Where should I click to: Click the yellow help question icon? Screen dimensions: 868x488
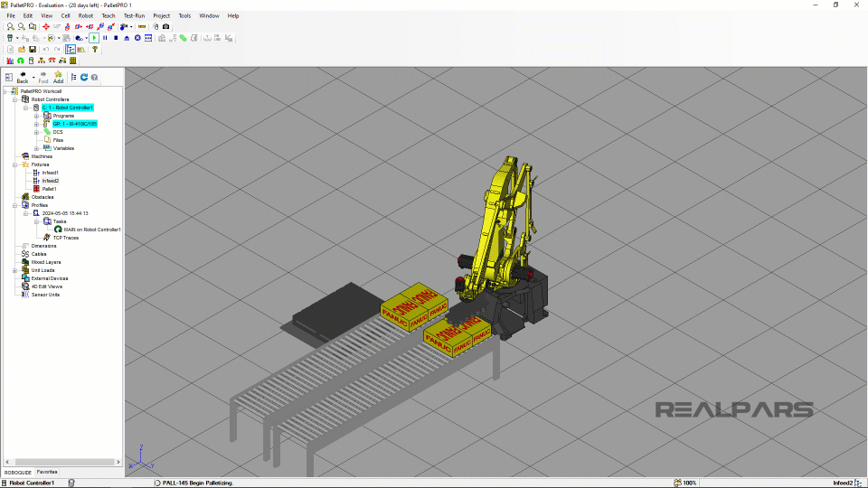coord(95,49)
